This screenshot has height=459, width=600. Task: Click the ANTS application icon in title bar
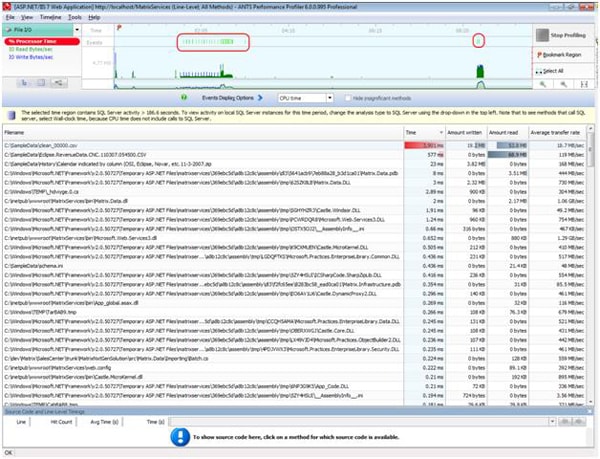7,7
